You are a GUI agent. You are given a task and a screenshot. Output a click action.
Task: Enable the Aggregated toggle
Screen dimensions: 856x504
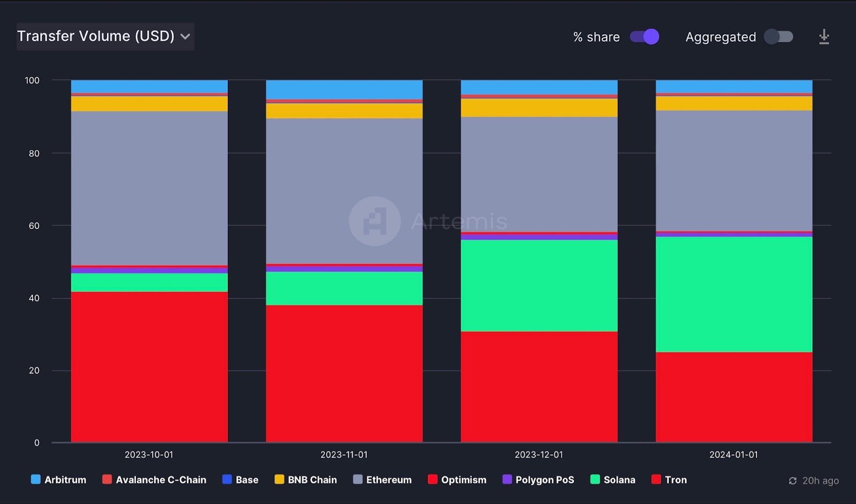click(778, 36)
